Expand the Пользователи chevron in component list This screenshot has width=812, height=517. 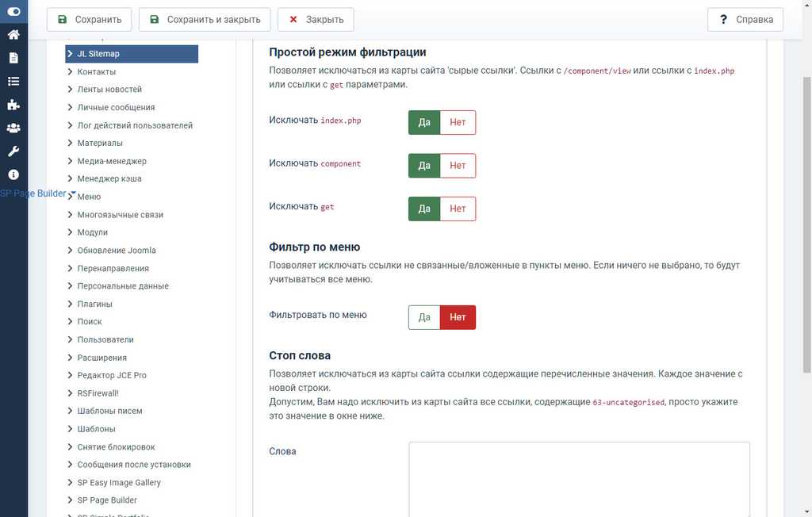coord(70,339)
